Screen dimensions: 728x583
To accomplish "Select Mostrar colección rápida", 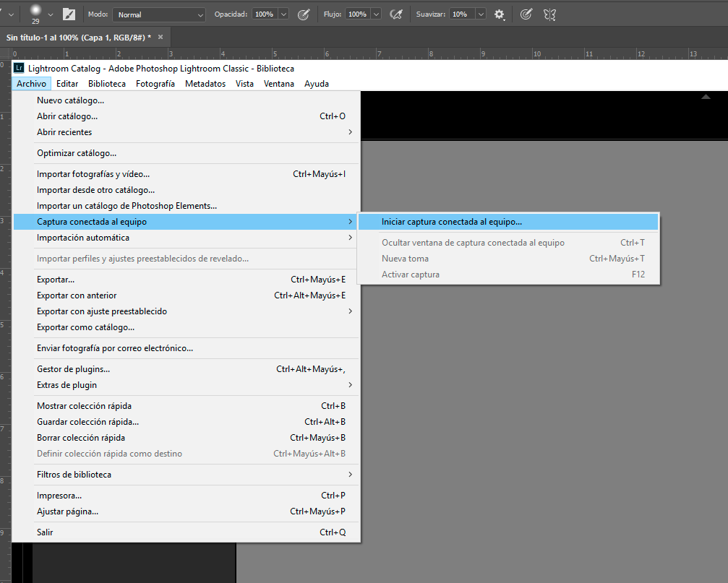I will pyautogui.click(x=187, y=406).
